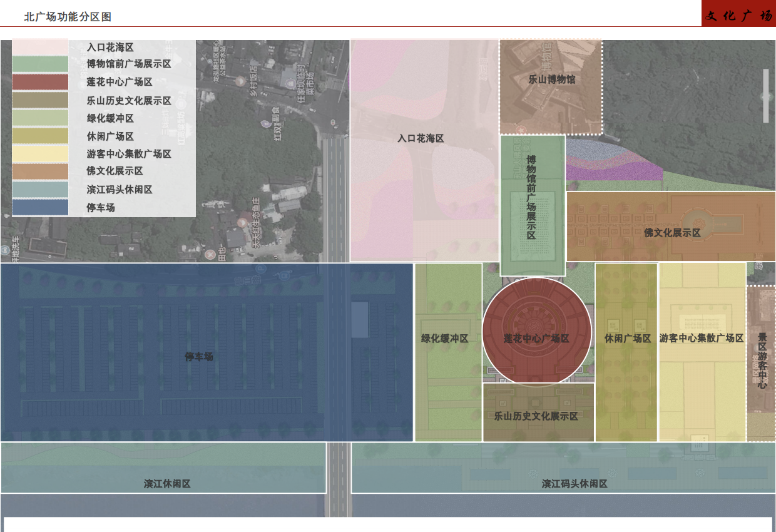Screen dimensions: 776x532
Task: Click the 停车场 label on the blue zone
Action: [199, 357]
